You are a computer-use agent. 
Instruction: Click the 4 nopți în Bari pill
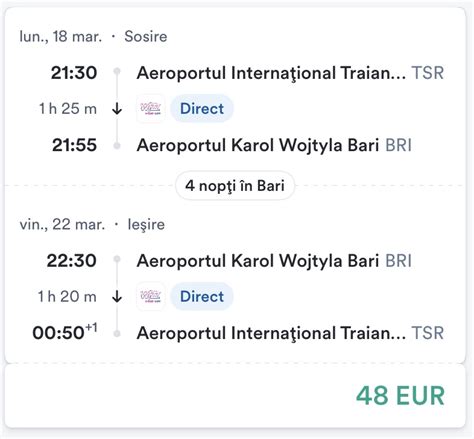(235, 186)
